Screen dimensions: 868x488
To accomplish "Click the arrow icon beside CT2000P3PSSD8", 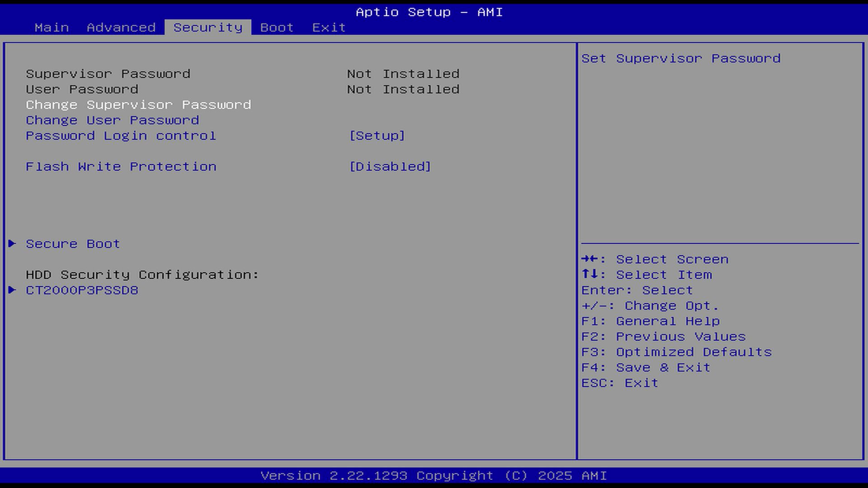I will point(12,290).
